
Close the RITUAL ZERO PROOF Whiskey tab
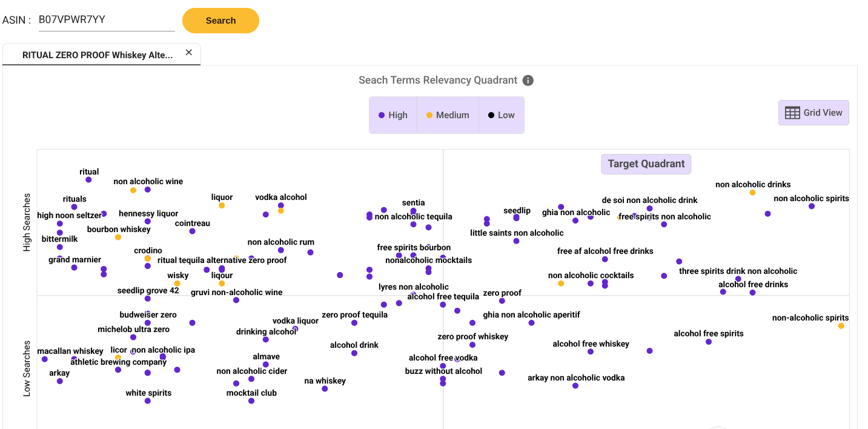click(x=188, y=53)
